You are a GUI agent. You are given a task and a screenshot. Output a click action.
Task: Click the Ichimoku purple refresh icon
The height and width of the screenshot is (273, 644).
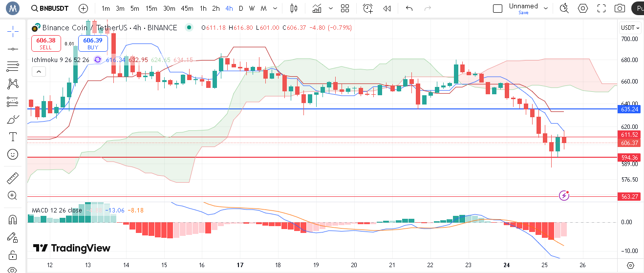(x=98, y=60)
